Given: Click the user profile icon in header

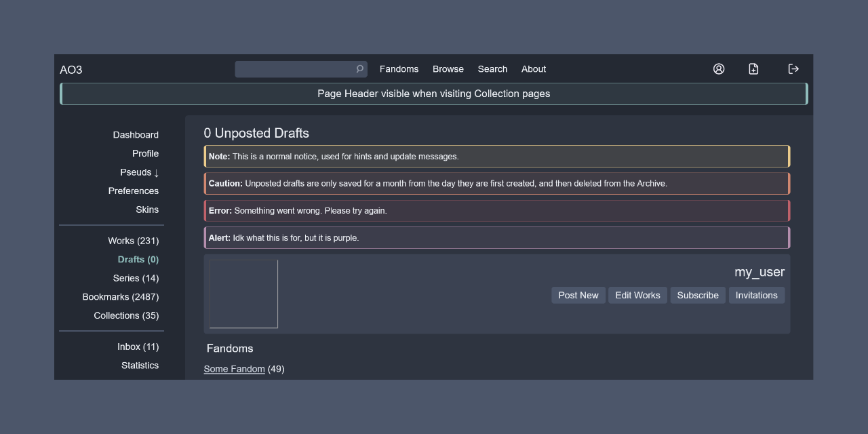Looking at the screenshot, I should pos(719,69).
